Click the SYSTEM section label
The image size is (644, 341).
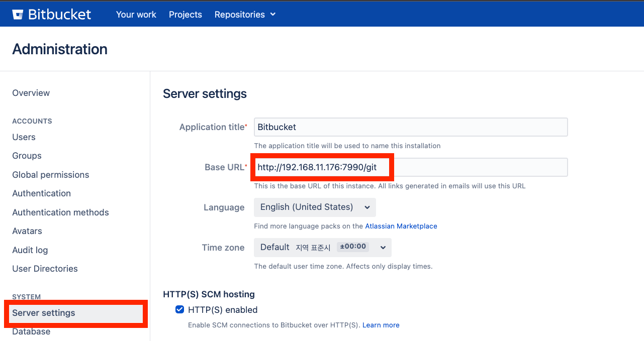pyautogui.click(x=27, y=297)
